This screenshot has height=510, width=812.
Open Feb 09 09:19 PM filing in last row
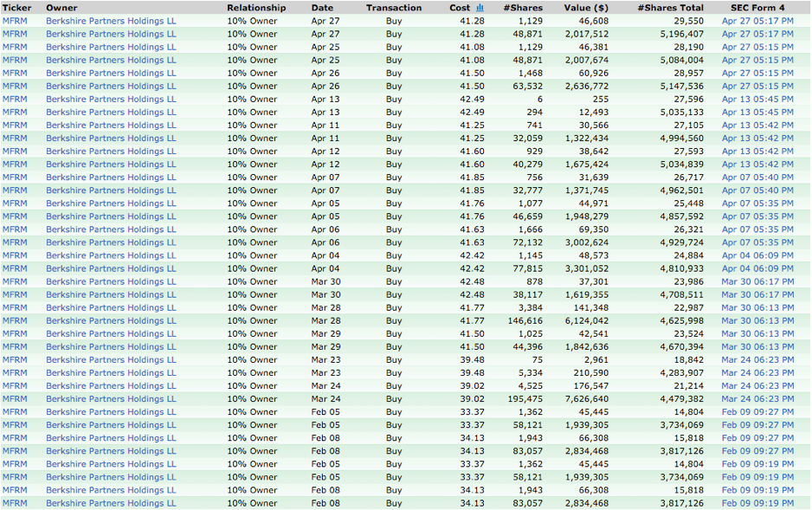click(757, 503)
